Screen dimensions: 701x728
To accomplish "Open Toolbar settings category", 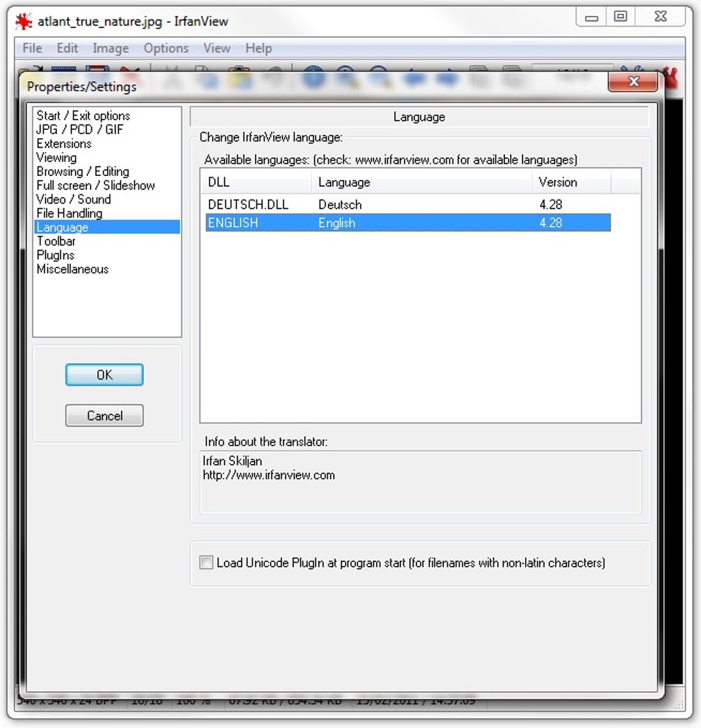I will click(x=107, y=241).
